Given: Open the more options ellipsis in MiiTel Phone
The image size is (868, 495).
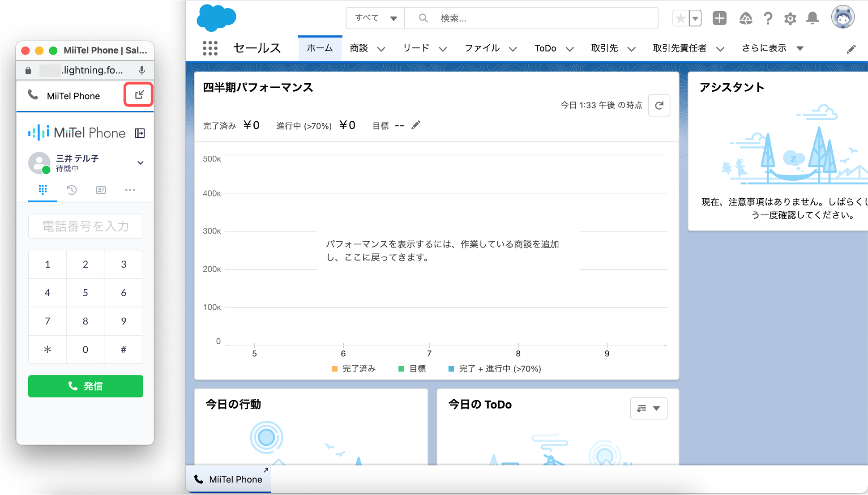Looking at the screenshot, I should click(130, 190).
